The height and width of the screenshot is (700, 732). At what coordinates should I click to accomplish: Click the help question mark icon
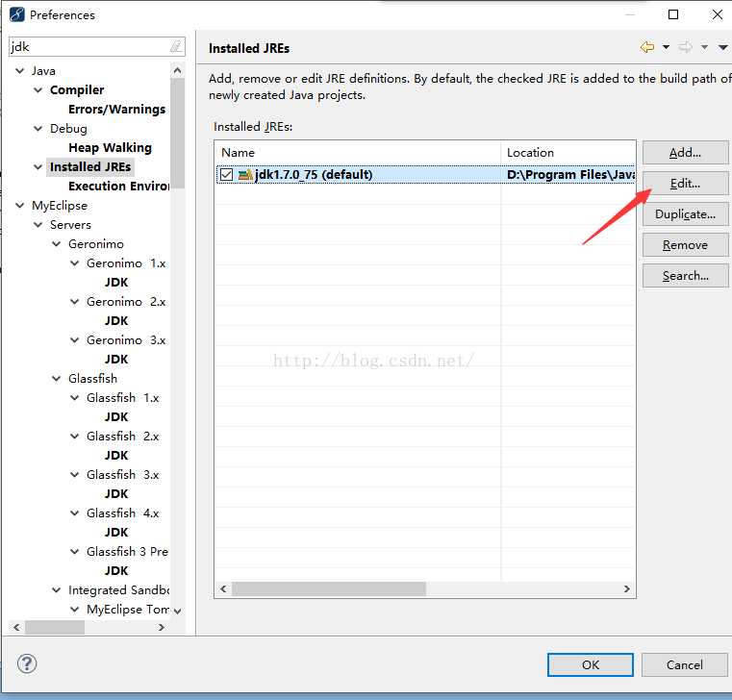(27, 663)
